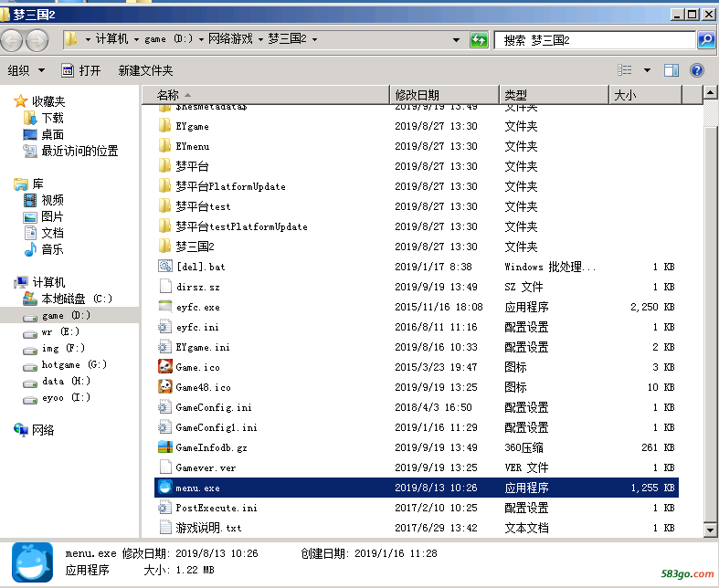Click the 梦平台 folder icon
Screen dimensions: 719x588
tap(165, 166)
